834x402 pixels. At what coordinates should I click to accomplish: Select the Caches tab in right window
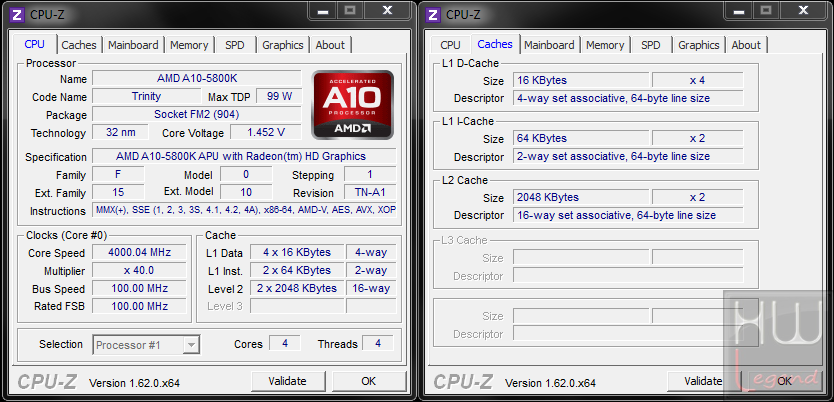[495, 44]
